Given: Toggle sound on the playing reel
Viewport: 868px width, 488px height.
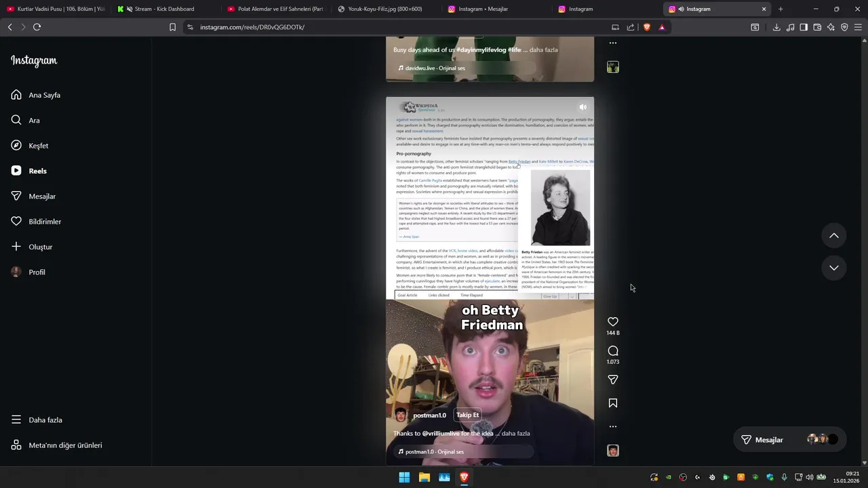Looking at the screenshot, I should [583, 107].
